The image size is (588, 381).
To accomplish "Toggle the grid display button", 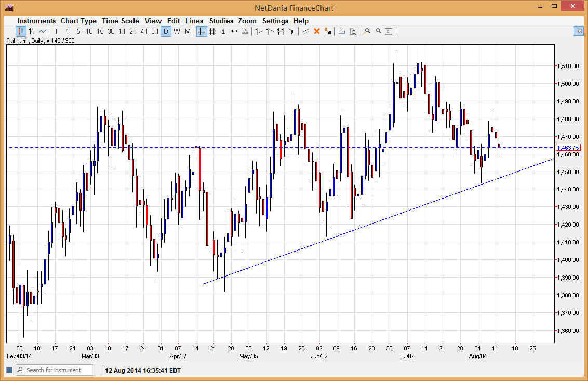I will pos(212,31).
